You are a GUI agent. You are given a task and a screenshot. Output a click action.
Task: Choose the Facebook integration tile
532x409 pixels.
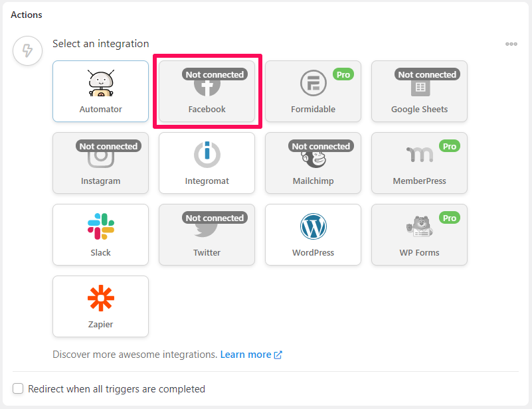pyautogui.click(x=207, y=91)
